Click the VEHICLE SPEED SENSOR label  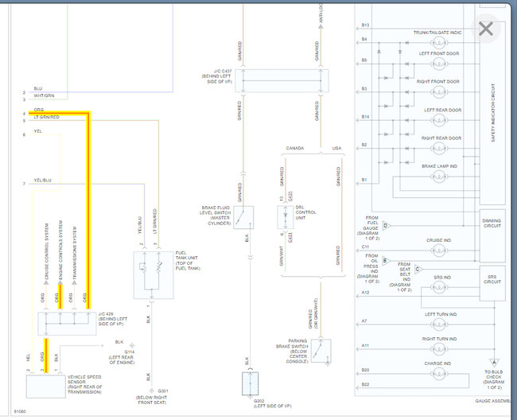84,384
